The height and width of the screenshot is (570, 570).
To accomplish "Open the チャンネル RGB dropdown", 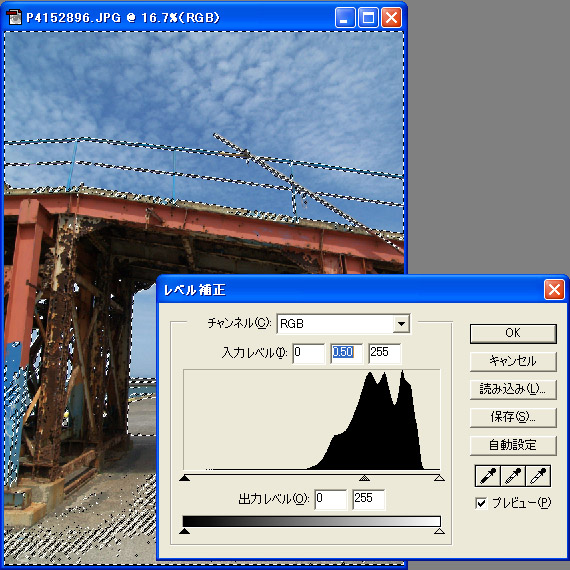I will click(x=401, y=323).
